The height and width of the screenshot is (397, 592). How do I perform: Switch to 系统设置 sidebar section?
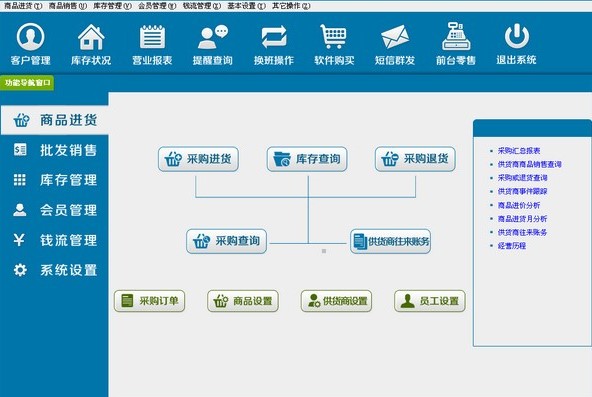click(54, 270)
